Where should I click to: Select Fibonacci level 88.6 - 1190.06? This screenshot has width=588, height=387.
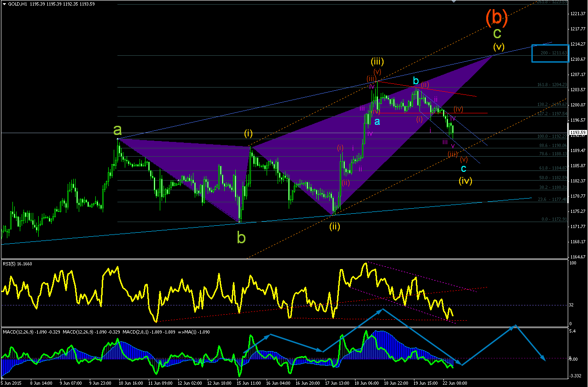pyautogui.click(x=552, y=145)
